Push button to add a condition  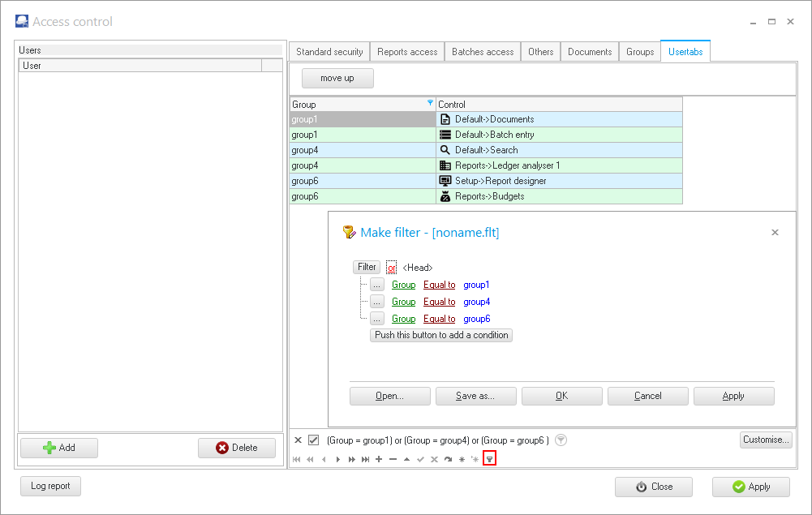pos(441,335)
